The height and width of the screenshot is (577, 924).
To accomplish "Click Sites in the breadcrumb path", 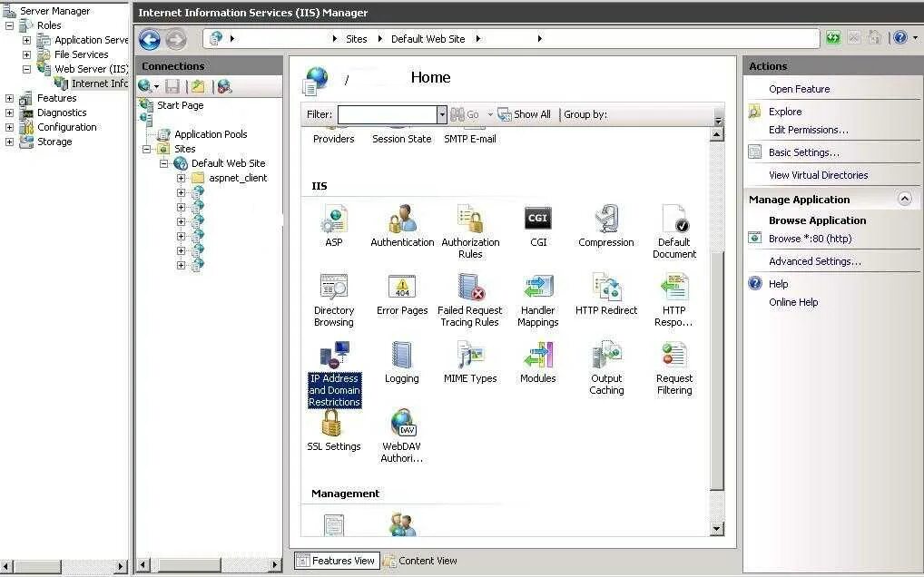I will (x=356, y=39).
